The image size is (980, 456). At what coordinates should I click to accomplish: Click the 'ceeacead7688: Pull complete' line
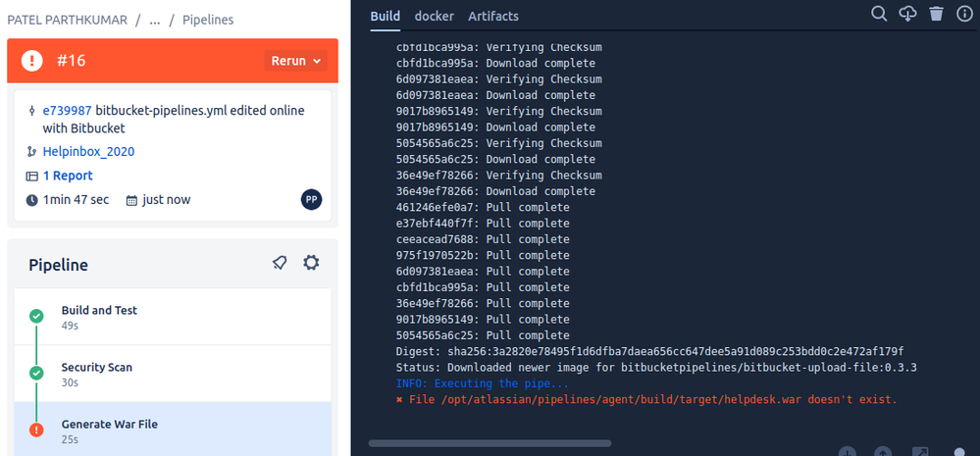coord(483,239)
